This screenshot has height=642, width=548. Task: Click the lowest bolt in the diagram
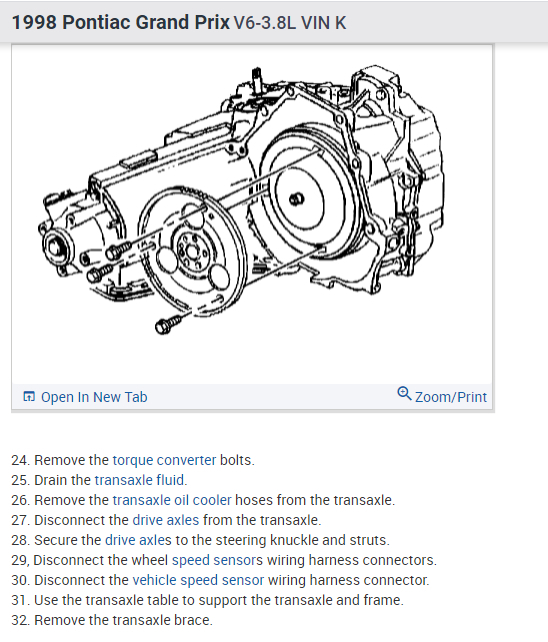tap(168, 325)
